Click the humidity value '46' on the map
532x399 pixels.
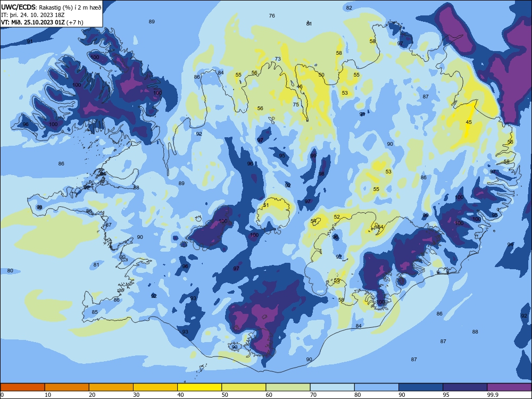[300, 87]
